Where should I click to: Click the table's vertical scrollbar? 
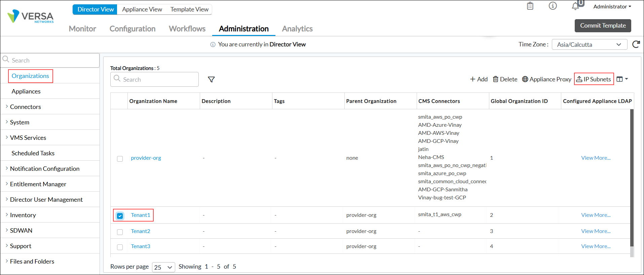pyautogui.click(x=632, y=178)
